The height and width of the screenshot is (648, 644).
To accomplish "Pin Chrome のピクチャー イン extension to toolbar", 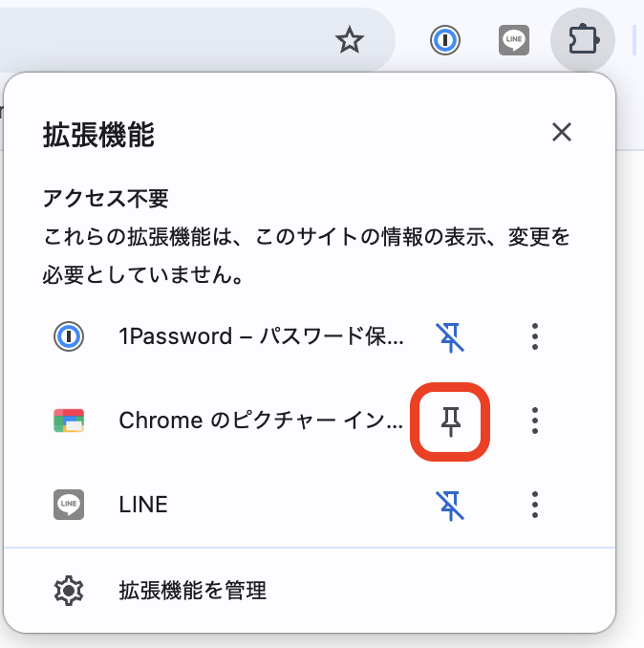I will pyautogui.click(x=449, y=421).
